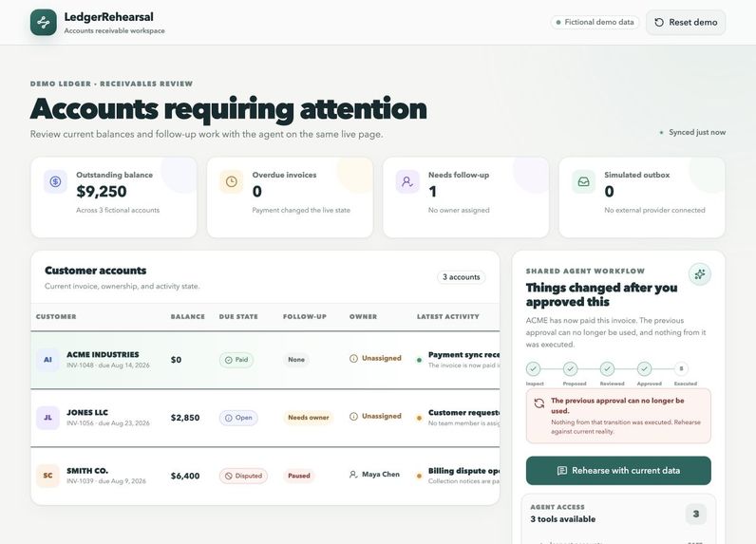This screenshot has height=544, width=756.
Task: Click the None follow-up tag
Action: tap(296, 360)
